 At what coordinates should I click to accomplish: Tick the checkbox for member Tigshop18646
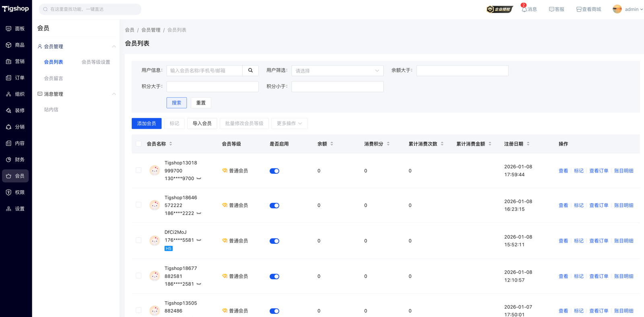pos(138,205)
